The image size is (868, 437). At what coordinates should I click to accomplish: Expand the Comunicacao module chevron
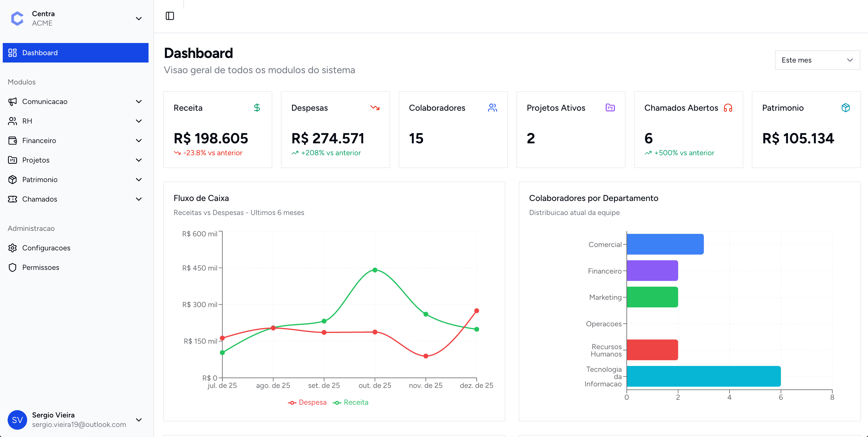pos(138,102)
